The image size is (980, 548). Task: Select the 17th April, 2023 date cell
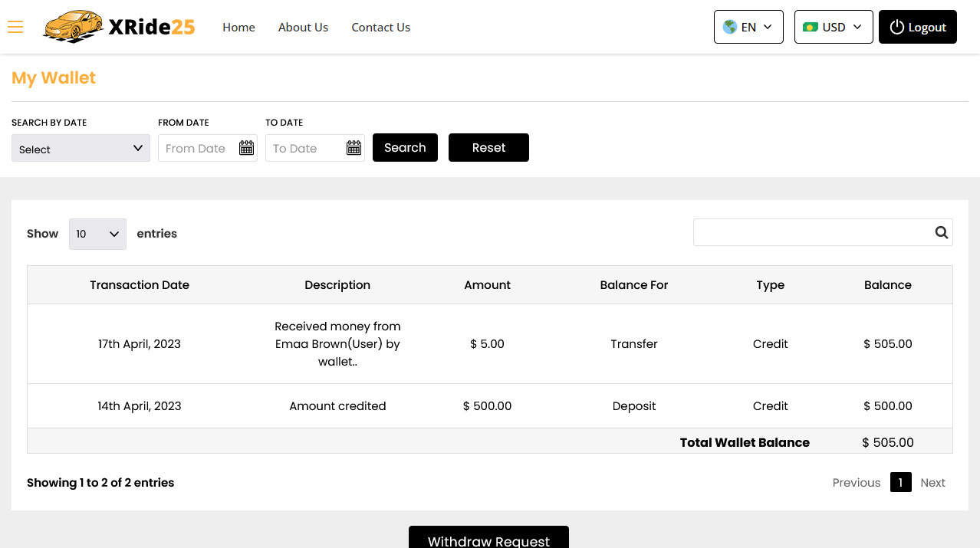(140, 343)
